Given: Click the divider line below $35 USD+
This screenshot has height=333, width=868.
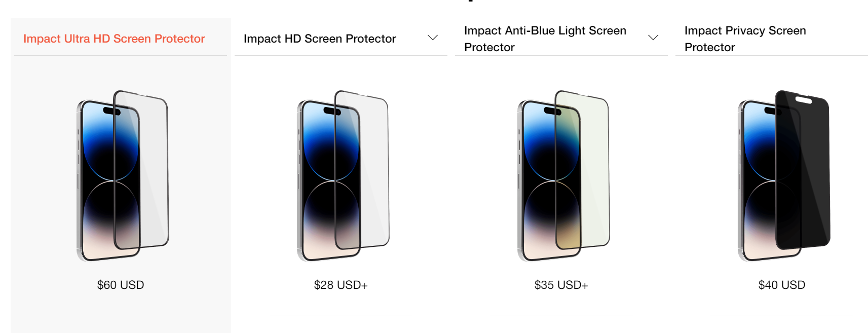Looking at the screenshot, I should point(561,315).
